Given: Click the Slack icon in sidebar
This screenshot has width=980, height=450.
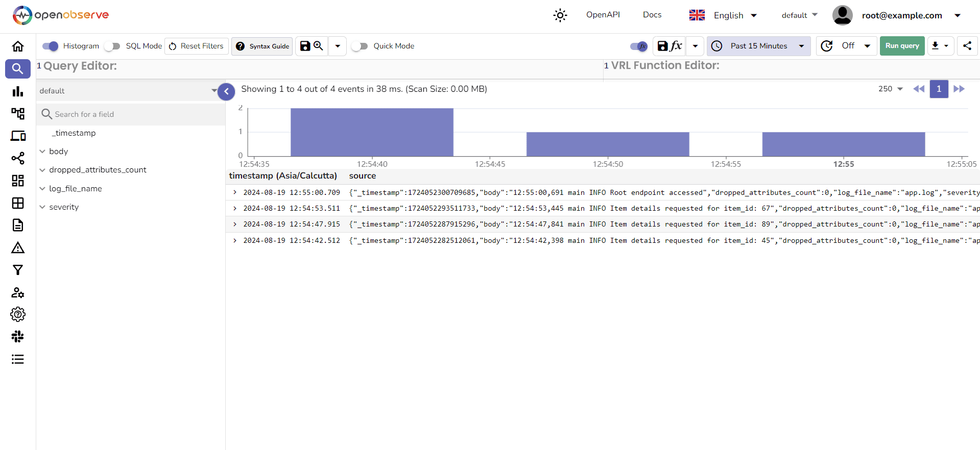Looking at the screenshot, I should (18, 337).
